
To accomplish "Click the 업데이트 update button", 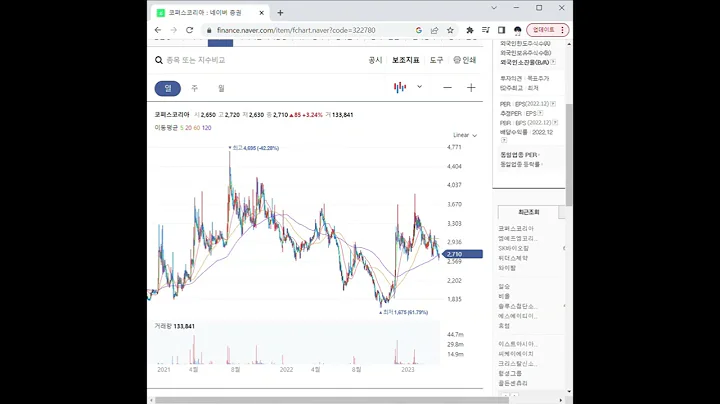I will tap(548, 30).
